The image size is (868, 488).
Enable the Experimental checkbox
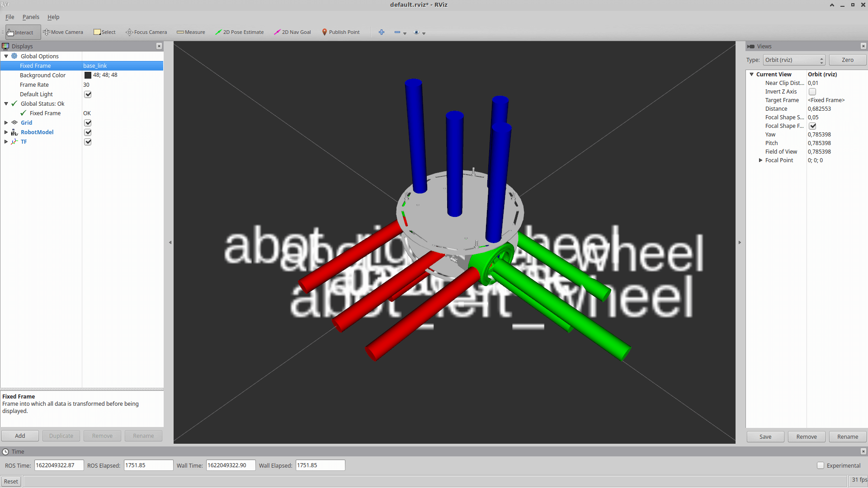pyautogui.click(x=820, y=465)
